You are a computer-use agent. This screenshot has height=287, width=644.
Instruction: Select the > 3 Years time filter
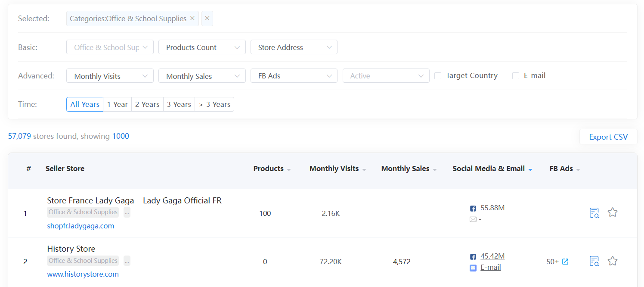(214, 104)
